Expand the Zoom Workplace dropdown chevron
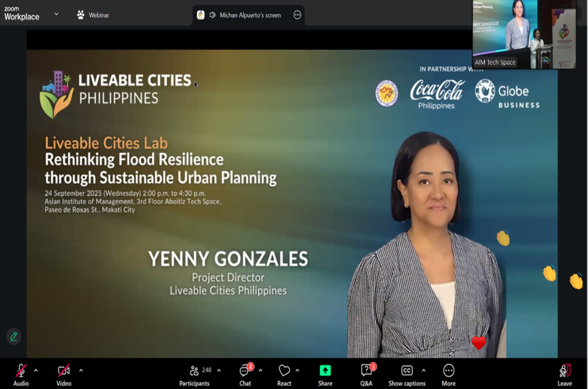 click(x=56, y=14)
